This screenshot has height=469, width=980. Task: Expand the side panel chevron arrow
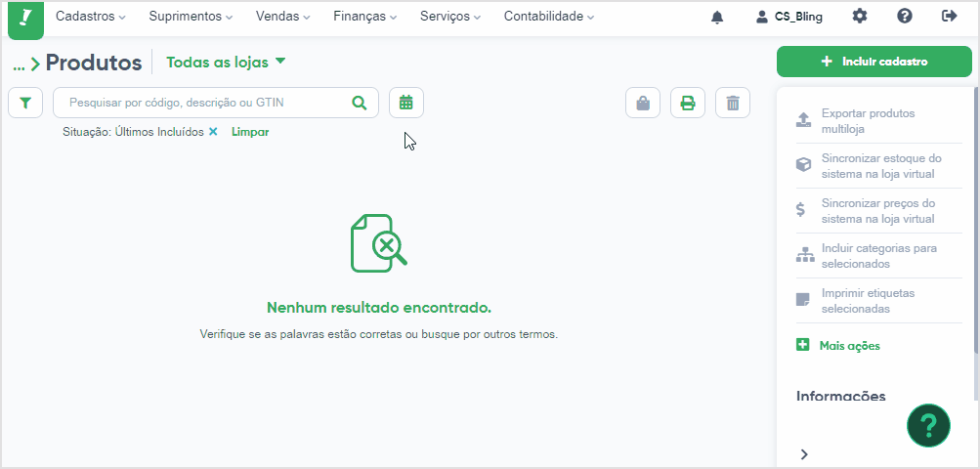[804, 454]
